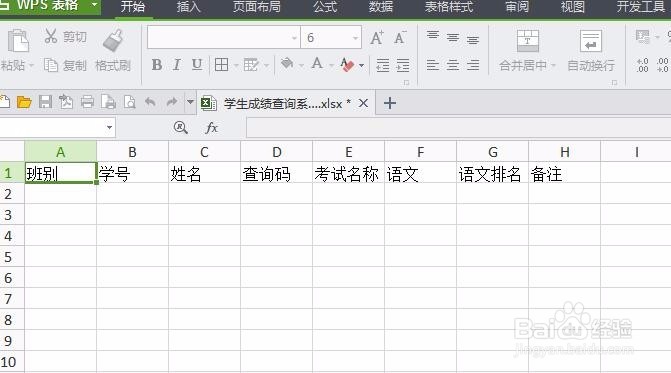Expand the paste options arrow
The width and height of the screenshot is (671, 373).
click(x=30, y=66)
